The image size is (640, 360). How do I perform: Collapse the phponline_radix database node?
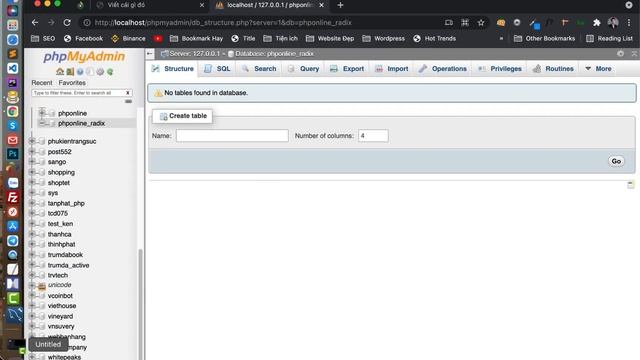pos(42,123)
